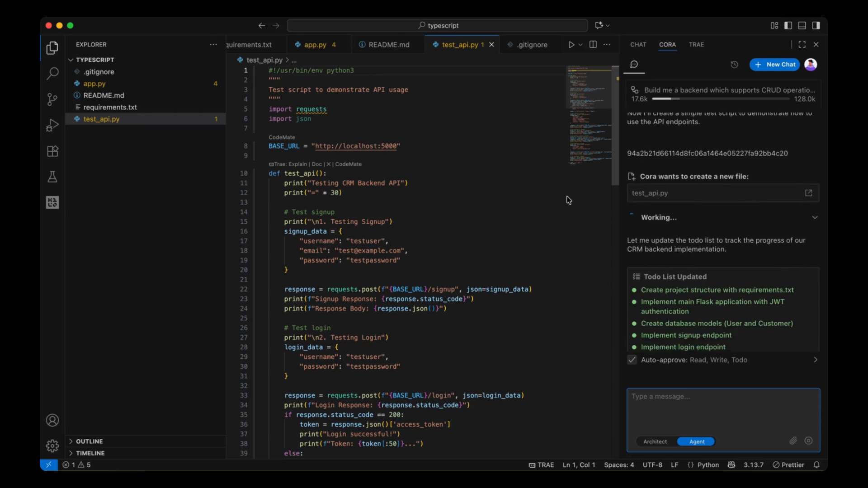Switch to the README.md editor tab
The width and height of the screenshot is (868, 488).
click(x=388, y=45)
